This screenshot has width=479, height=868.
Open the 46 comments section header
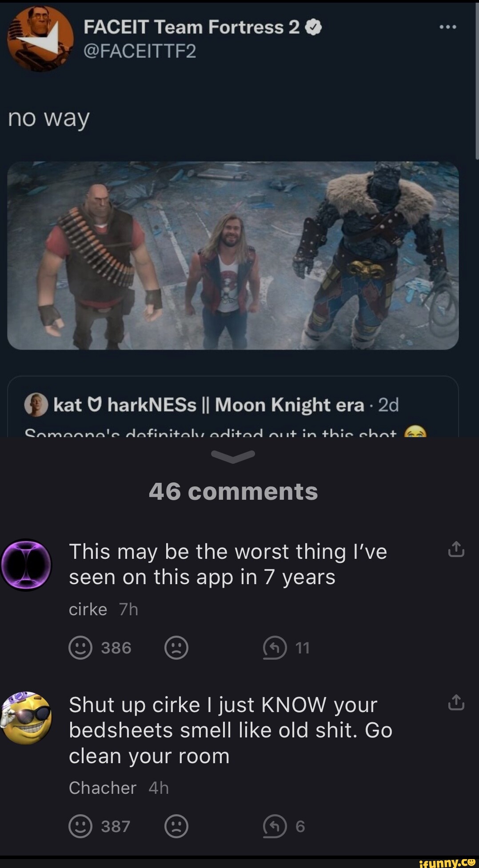coord(234,491)
